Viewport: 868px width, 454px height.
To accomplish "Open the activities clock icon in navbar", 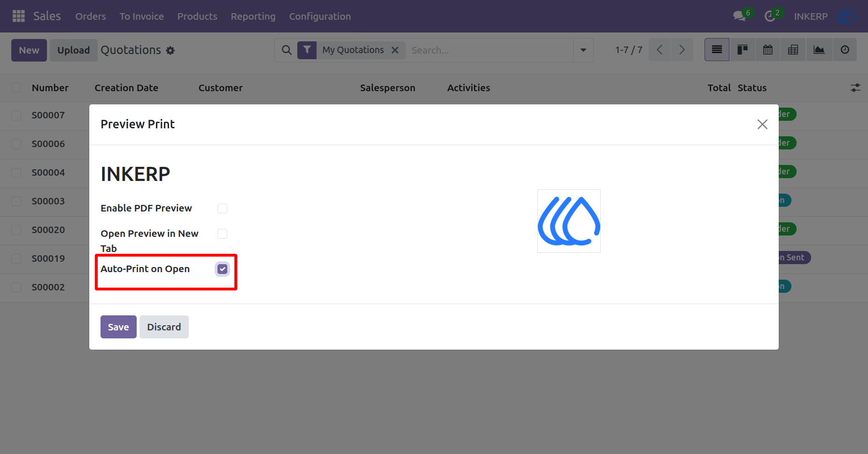I will point(769,16).
